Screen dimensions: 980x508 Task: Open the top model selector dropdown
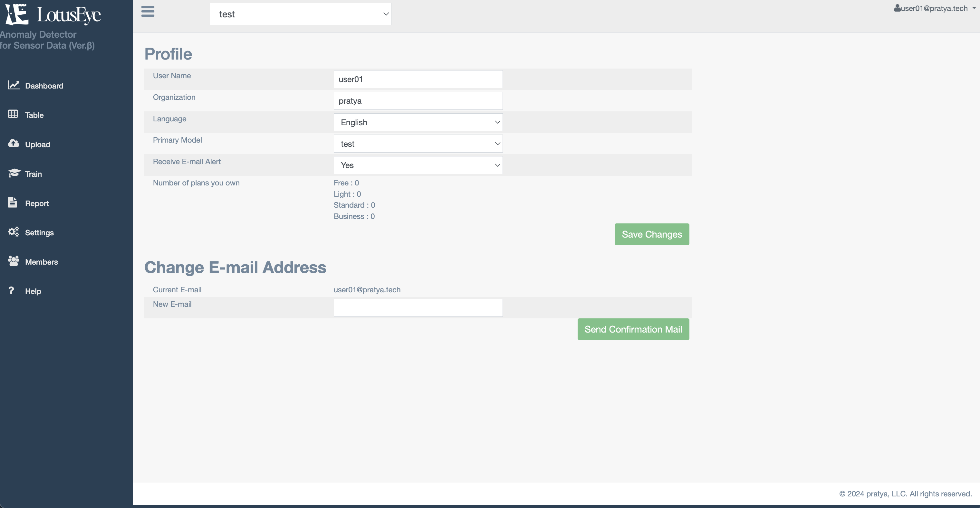click(300, 14)
